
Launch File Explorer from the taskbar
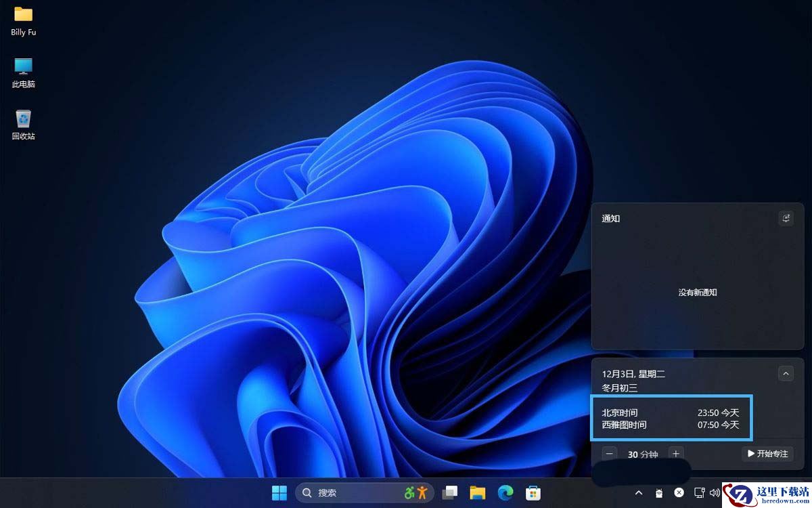coord(478,492)
